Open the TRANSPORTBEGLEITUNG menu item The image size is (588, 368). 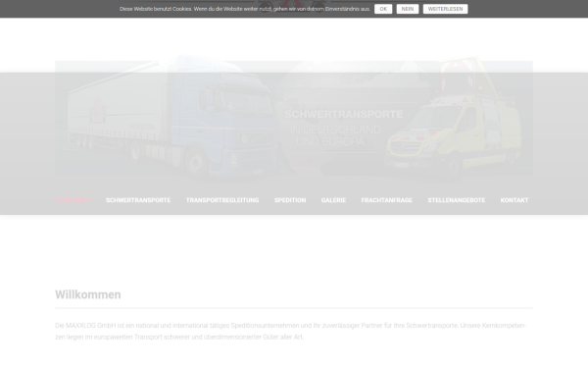[222, 200]
